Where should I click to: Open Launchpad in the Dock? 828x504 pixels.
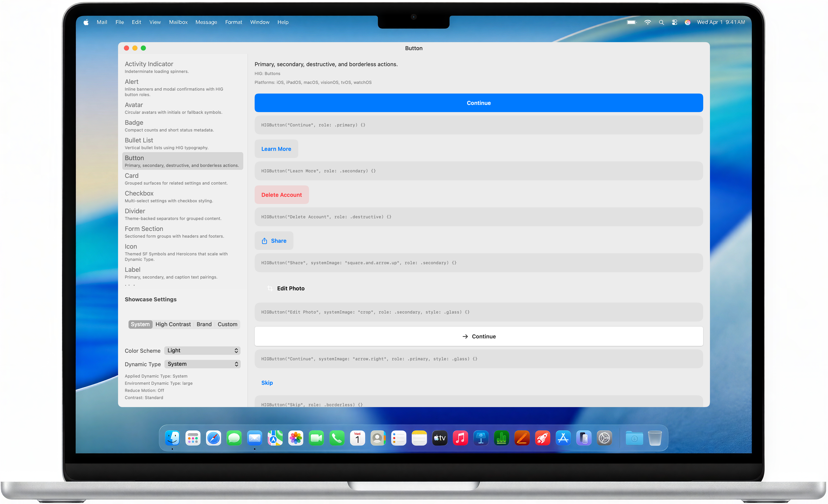tap(193, 438)
